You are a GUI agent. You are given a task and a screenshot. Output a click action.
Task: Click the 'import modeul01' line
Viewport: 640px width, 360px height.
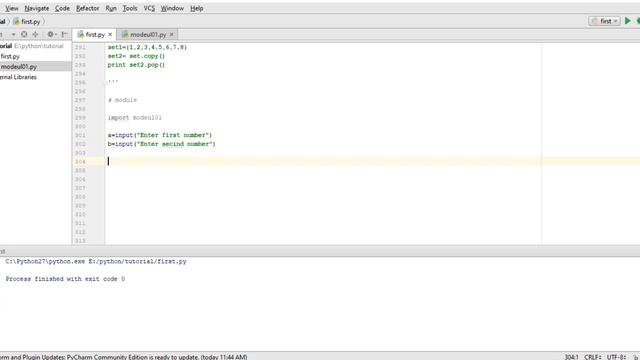click(135, 118)
